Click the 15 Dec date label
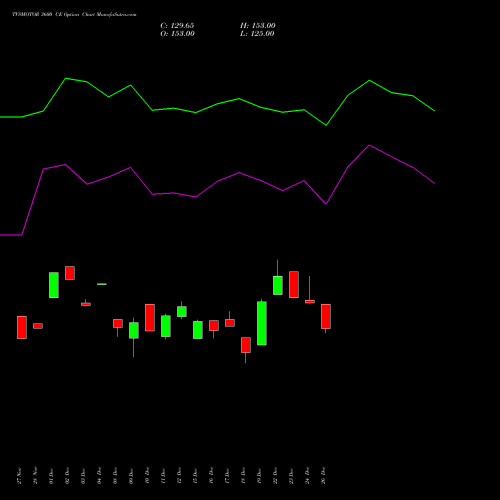The width and height of the screenshot is (500, 500). (195, 476)
